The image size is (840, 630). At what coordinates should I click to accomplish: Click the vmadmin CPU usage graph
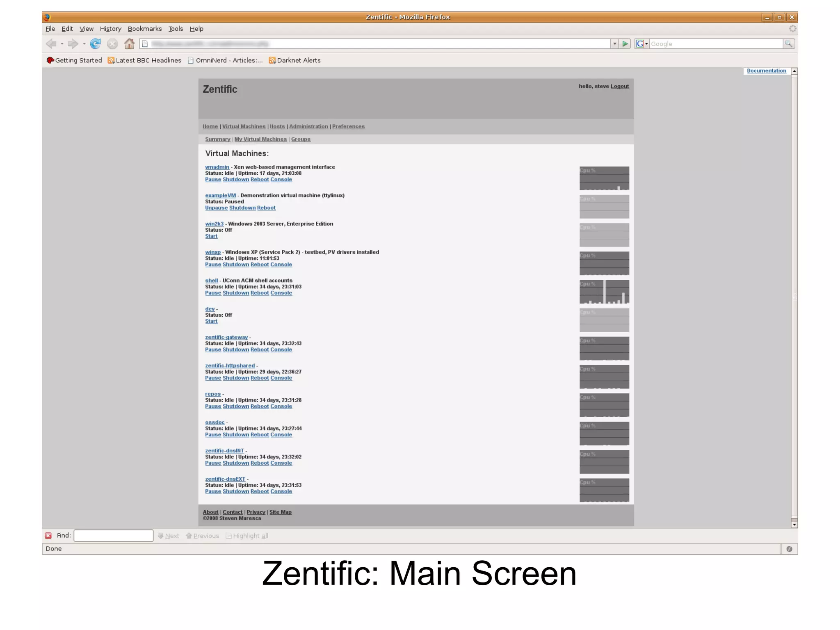[x=604, y=178]
